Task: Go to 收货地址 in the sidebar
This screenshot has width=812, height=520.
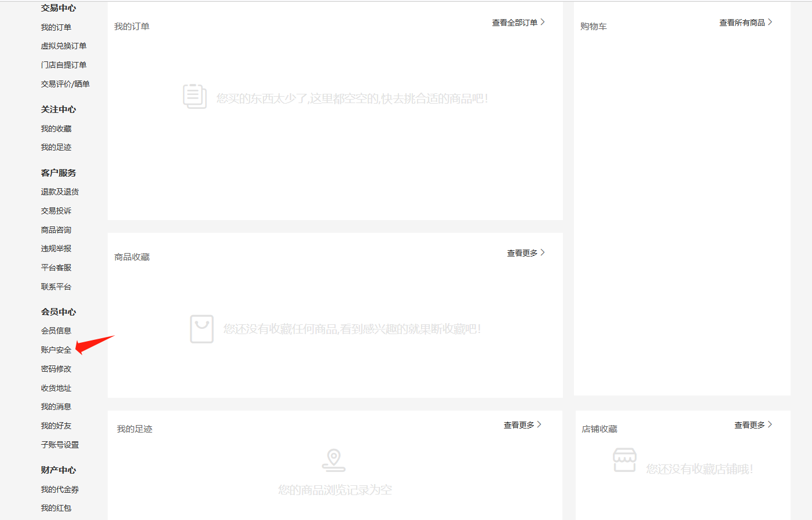Action: (56, 388)
